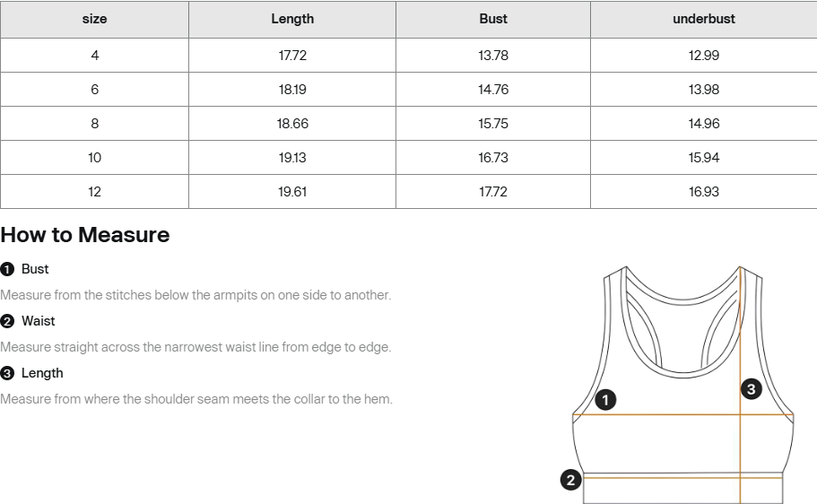Image resolution: width=817 pixels, height=504 pixels.
Task: Select the 'underbust' column header
Action: [x=704, y=20]
